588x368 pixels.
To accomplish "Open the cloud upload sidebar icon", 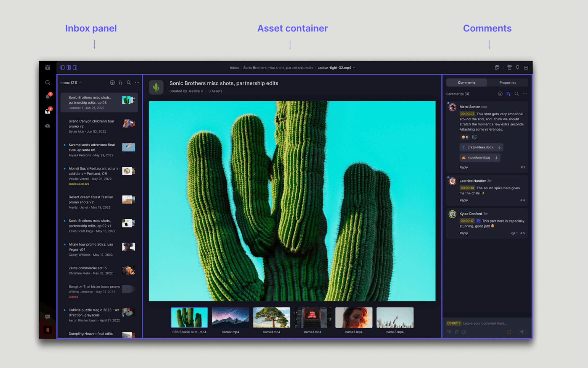I will coord(48,126).
